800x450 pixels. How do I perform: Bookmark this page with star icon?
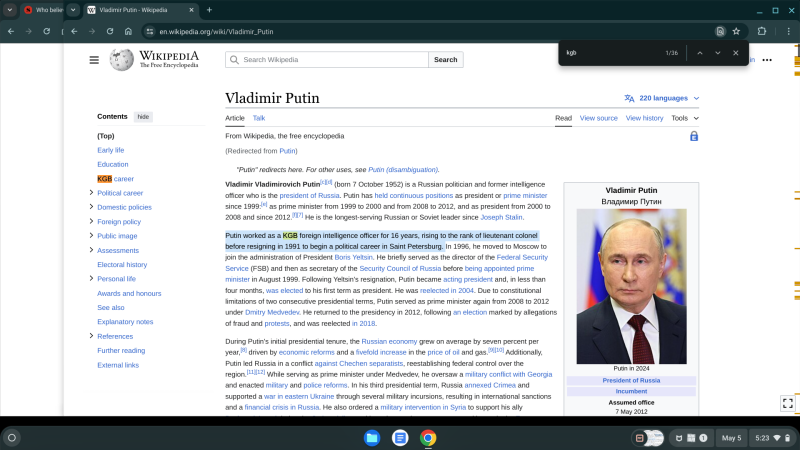click(x=736, y=31)
